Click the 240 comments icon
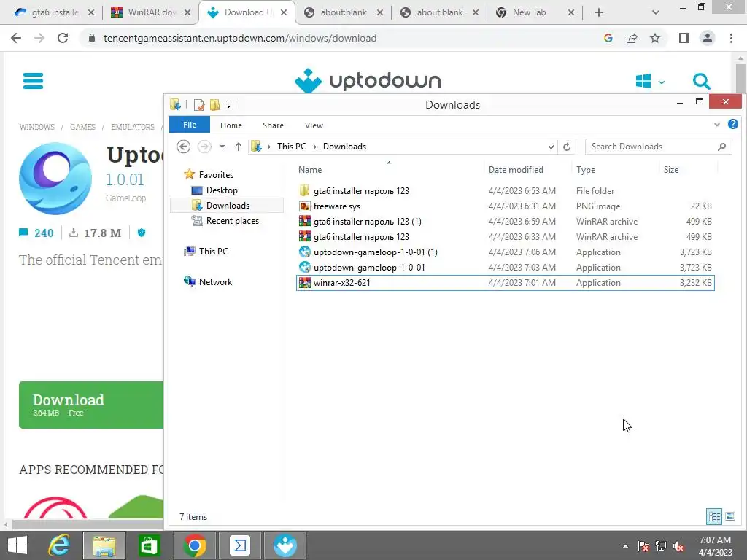Image resolution: width=747 pixels, height=560 pixels. click(x=23, y=233)
